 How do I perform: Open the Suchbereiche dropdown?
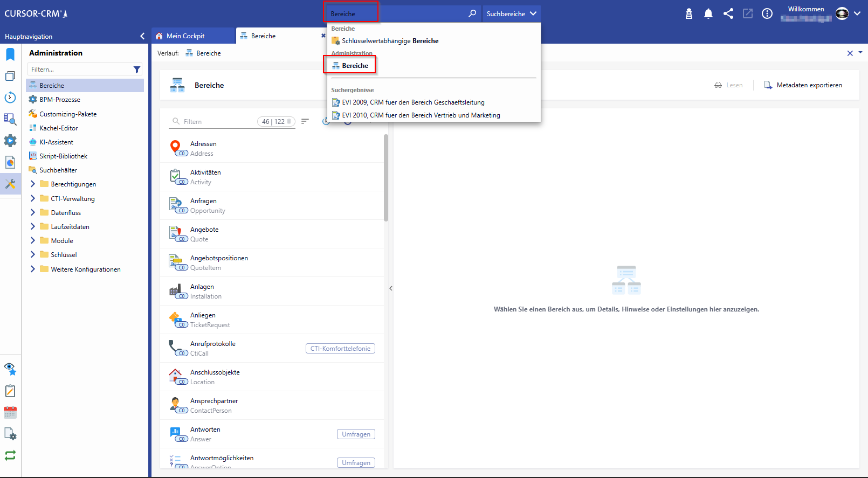511,13
